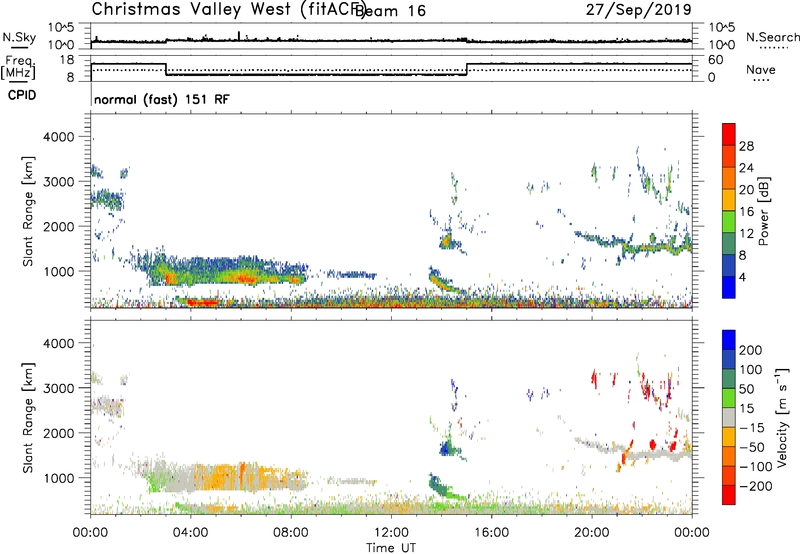Viewport: 800px width, 554px height.
Task: Click the strong power echo band near 06:00
Action: coord(240,277)
